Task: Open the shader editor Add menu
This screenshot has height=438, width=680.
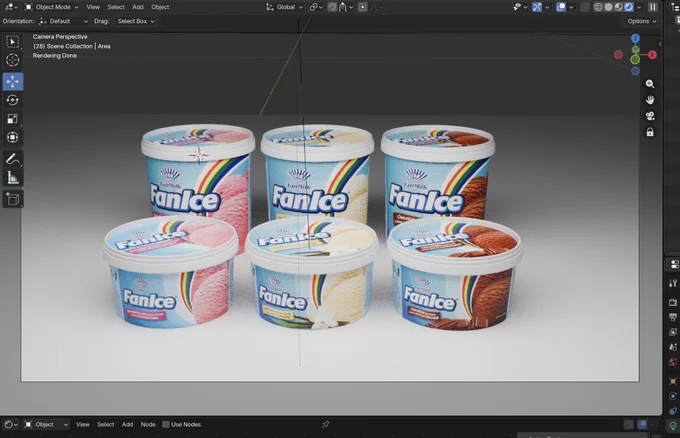Action: coord(128,425)
